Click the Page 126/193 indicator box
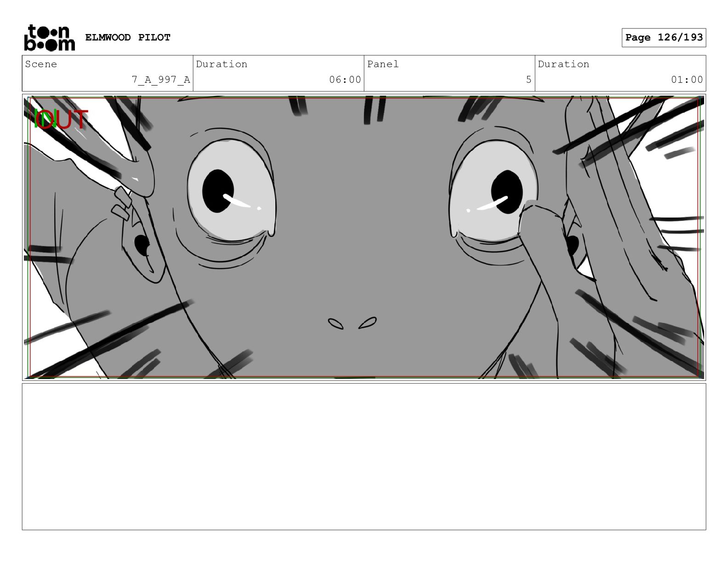Image resolution: width=728 pixels, height=563 pixels. [664, 38]
